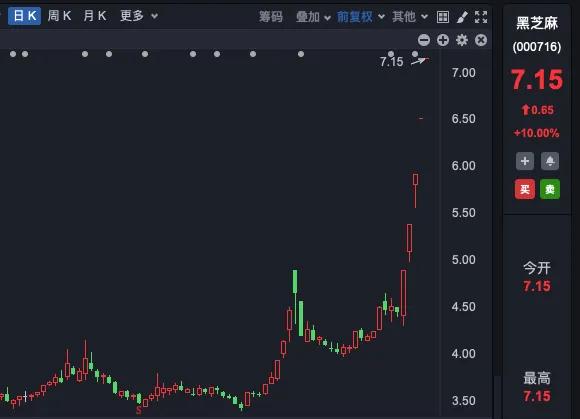Open the 前复权 adjustment dropdown
Screen dimensions: 580x419
(x=361, y=17)
